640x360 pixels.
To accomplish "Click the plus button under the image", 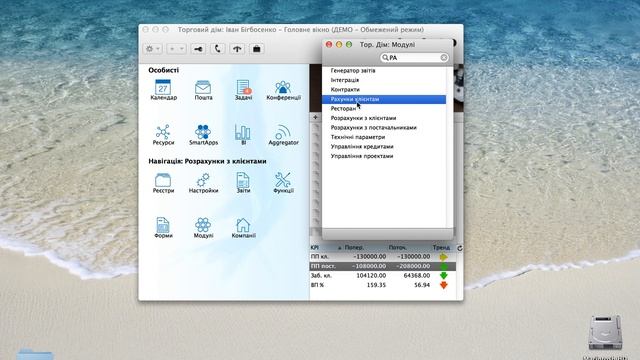I will pos(316,117).
